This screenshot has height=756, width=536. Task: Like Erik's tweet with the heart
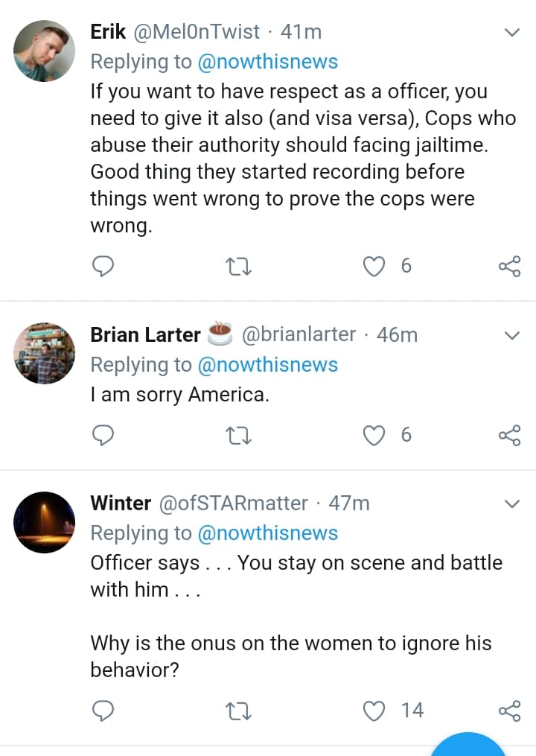[x=374, y=266]
